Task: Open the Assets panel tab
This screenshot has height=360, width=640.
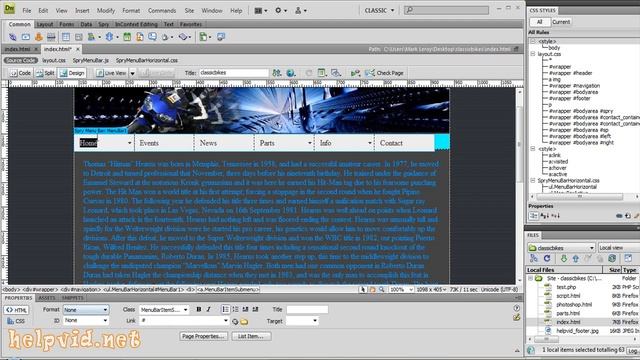Action: [47, 298]
